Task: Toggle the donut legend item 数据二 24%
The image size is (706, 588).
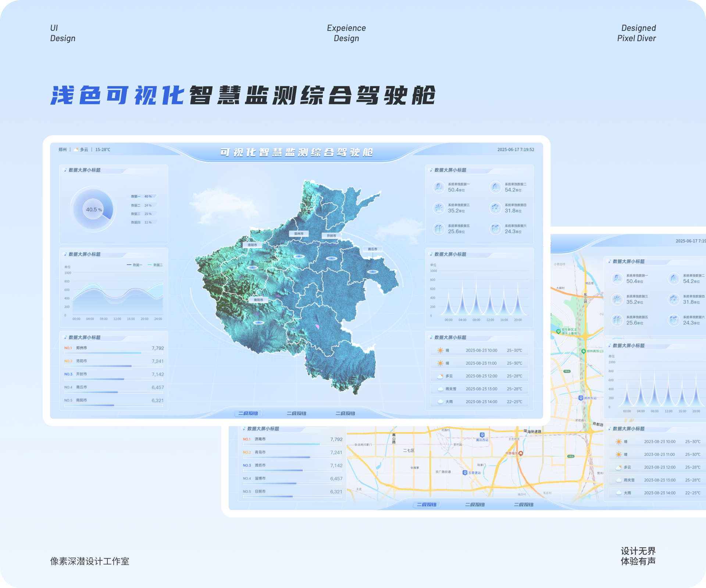Action: pos(143,205)
